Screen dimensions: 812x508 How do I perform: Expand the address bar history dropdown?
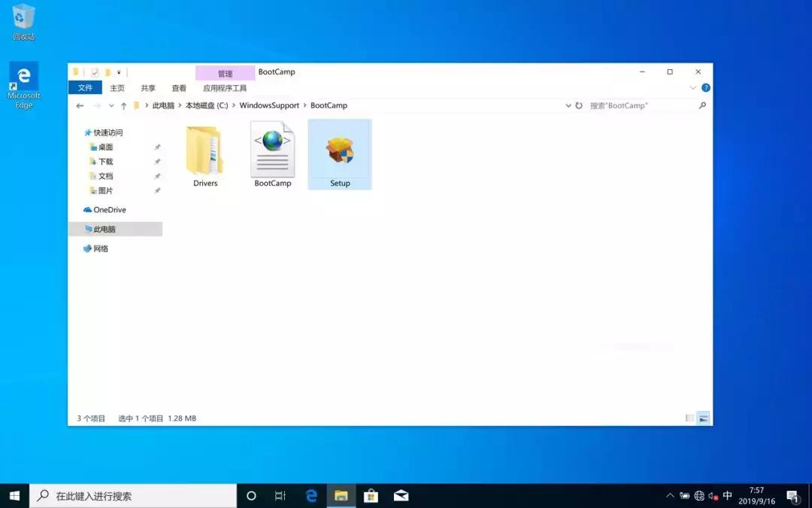pos(568,105)
